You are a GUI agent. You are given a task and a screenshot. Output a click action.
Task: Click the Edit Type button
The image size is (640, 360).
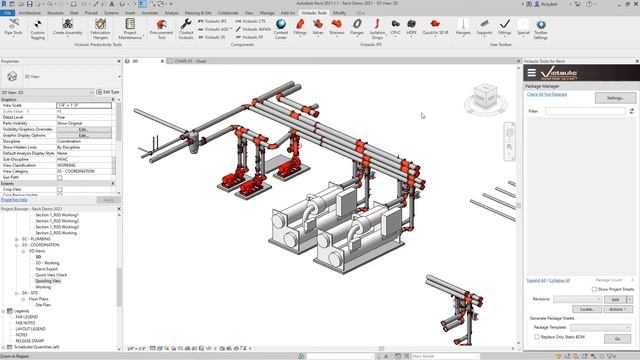click(x=108, y=92)
